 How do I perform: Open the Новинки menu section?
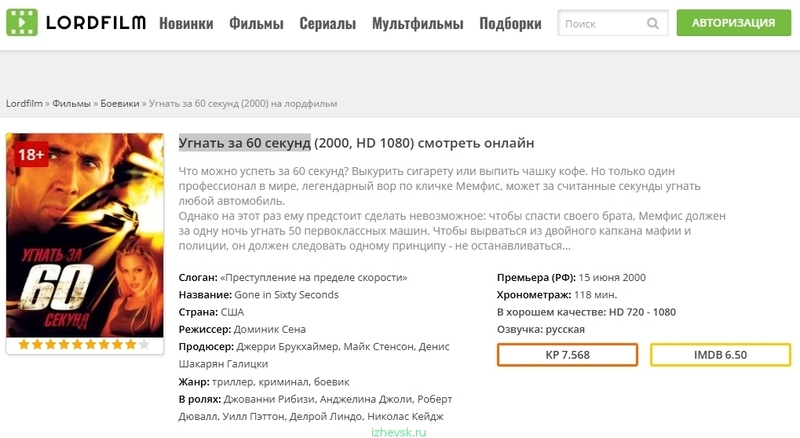(186, 23)
